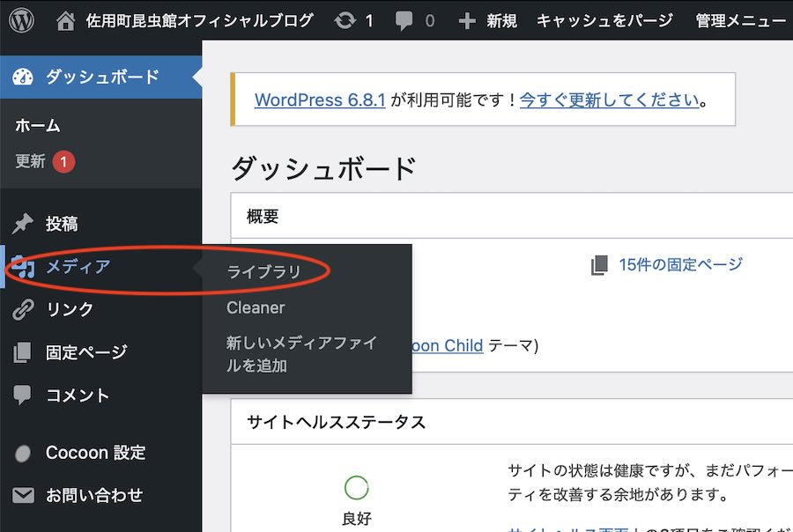Open 投稿 in sidebar
Image resolution: width=793 pixels, height=532 pixels.
click(x=62, y=224)
